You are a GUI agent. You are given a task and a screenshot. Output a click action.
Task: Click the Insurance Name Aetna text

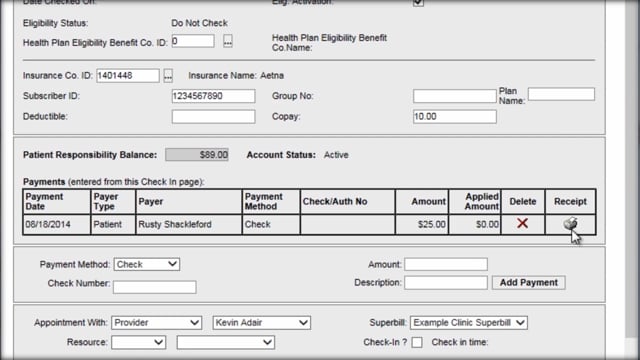(x=236, y=76)
